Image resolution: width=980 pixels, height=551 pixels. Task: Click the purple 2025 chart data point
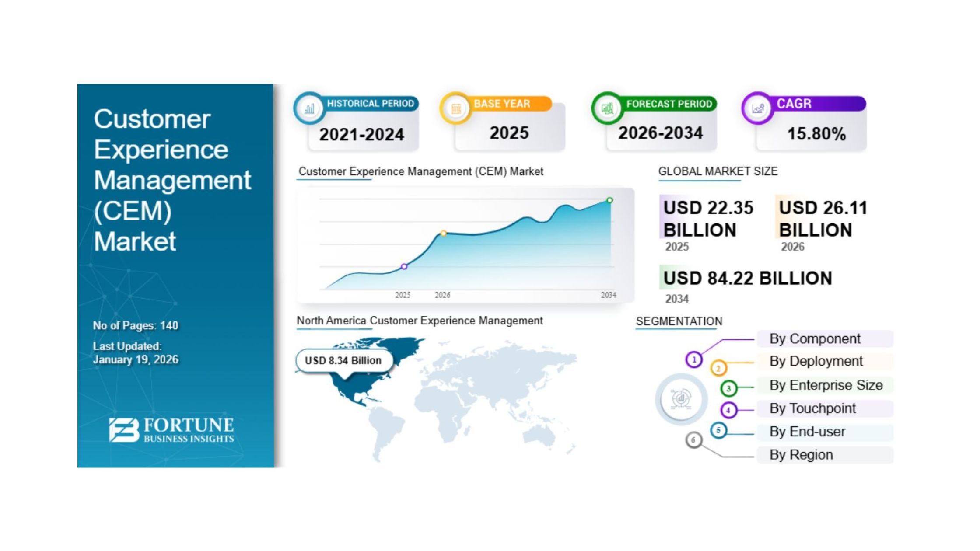tap(404, 266)
